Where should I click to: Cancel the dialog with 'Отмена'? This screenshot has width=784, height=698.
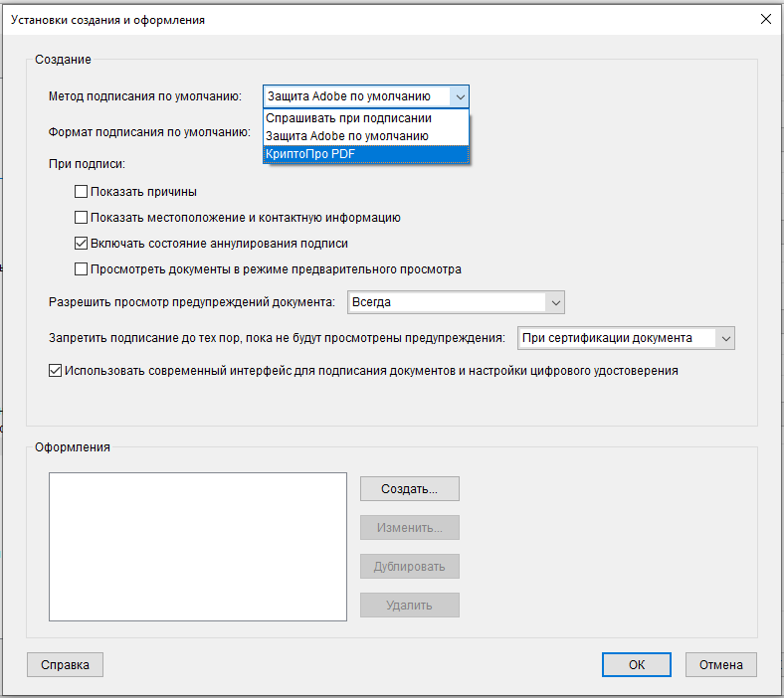tap(721, 665)
